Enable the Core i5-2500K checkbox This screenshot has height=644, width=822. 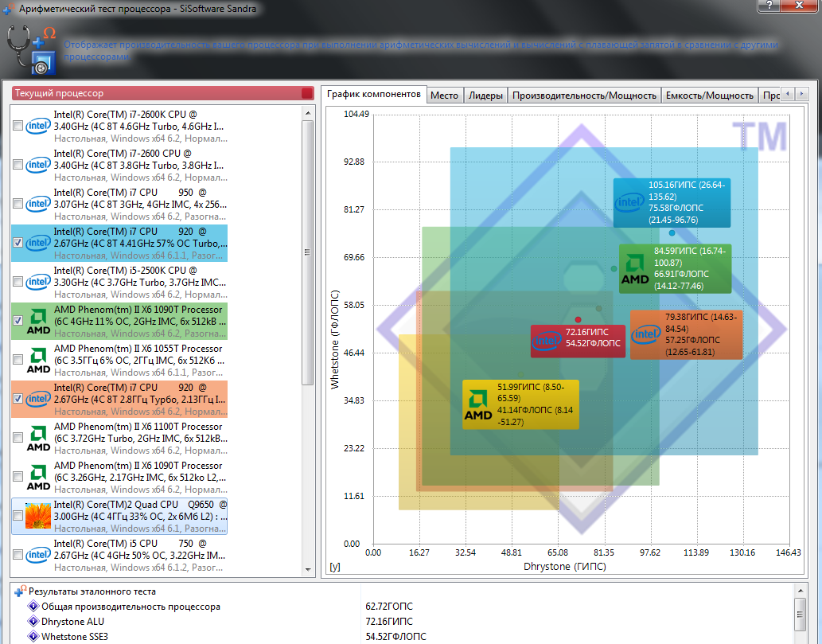(x=18, y=282)
